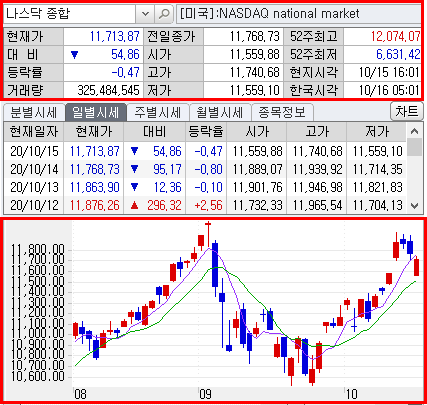Select the 20/10/14 row date
Screen dimensions: 427x405
point(34,169)
